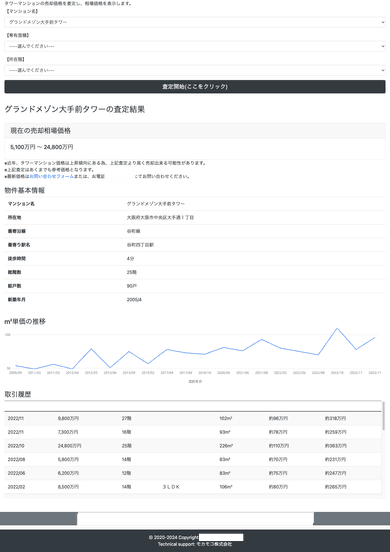390x552 pixels.
Task: Click the 徒歩時間 row label
Action: 17,258
